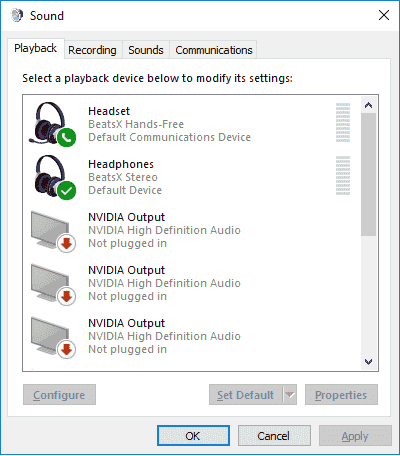Switch to the Recording tab

click(92, 50)
